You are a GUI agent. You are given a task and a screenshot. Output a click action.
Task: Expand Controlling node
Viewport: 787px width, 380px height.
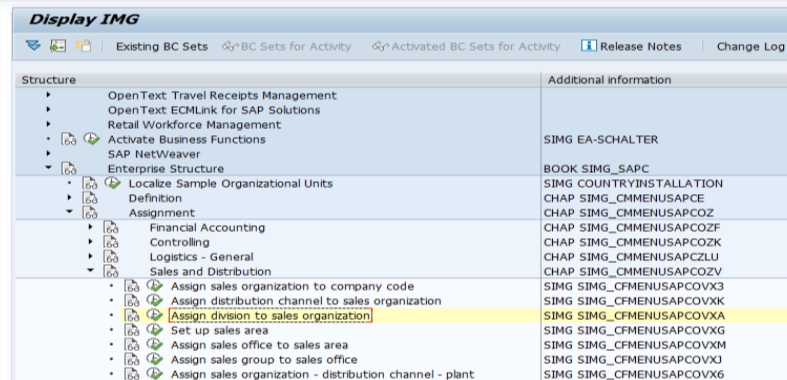click(x=90, y=242)
